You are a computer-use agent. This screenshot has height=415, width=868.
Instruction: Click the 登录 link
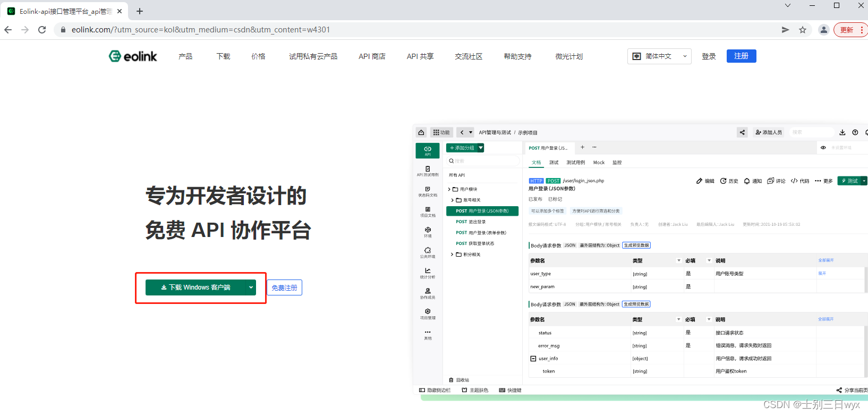(709, 56)
